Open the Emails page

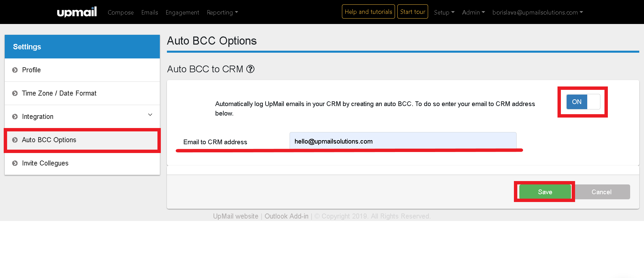pos(150,12)
